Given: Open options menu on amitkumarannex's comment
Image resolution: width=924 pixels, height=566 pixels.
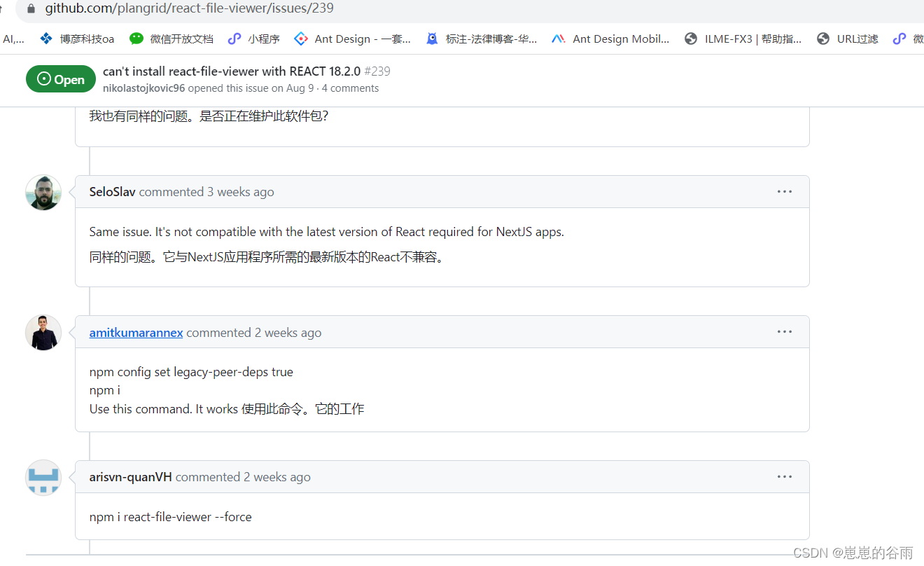Looking at the screenshot, I should click(784, 331).
